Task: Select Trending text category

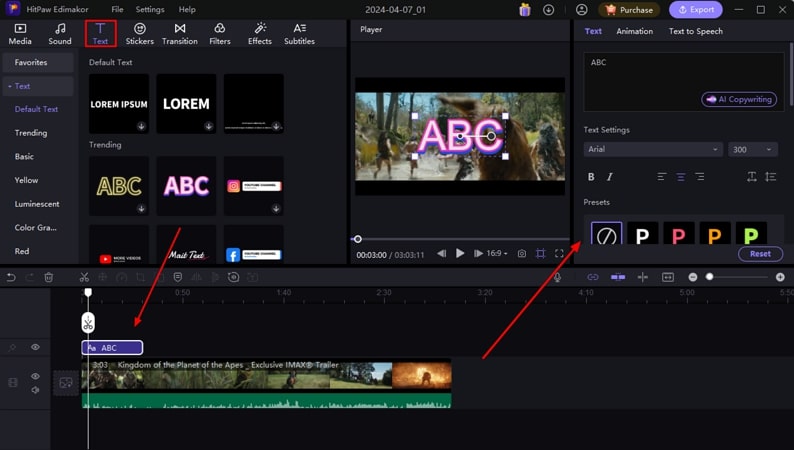Action: (x=31, y=133)
